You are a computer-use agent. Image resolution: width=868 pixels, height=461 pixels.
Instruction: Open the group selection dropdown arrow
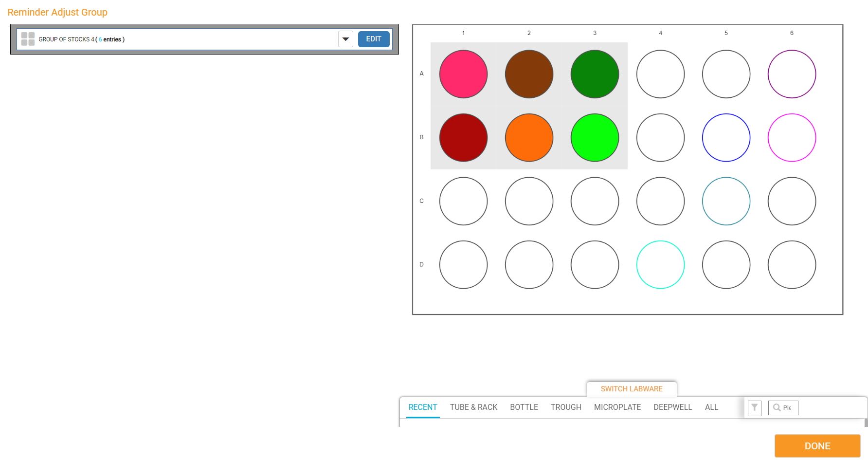(x=345, y=39)
